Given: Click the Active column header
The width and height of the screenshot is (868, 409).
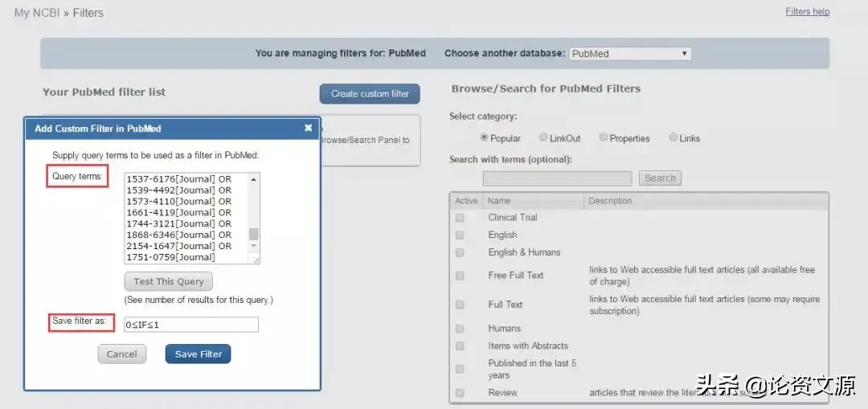Looking at the screenshot, I should click(466, 201).
